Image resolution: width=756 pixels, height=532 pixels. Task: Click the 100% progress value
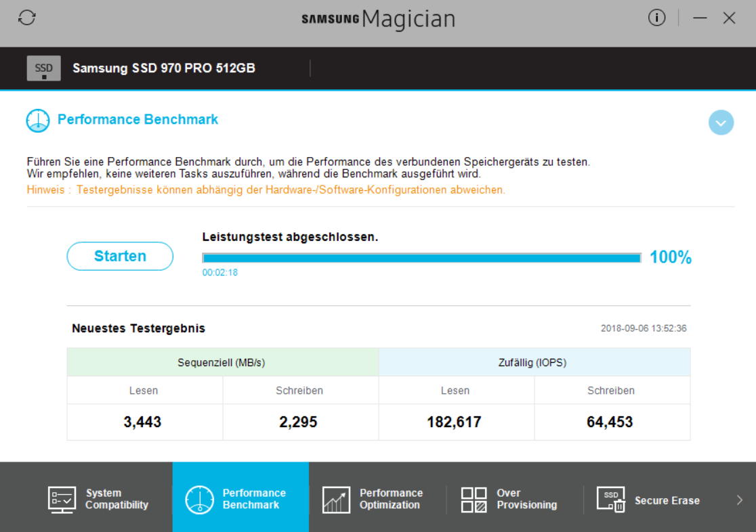[671, 257]
